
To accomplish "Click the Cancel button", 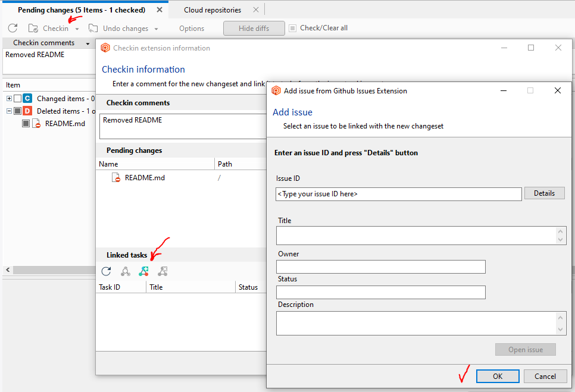I will pos(545,377).
